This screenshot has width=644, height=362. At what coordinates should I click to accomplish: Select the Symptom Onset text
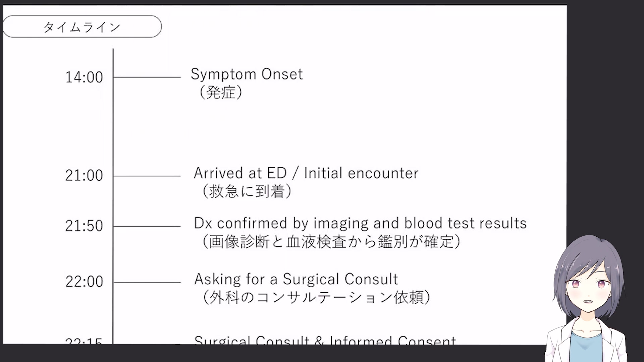point(247,74)
